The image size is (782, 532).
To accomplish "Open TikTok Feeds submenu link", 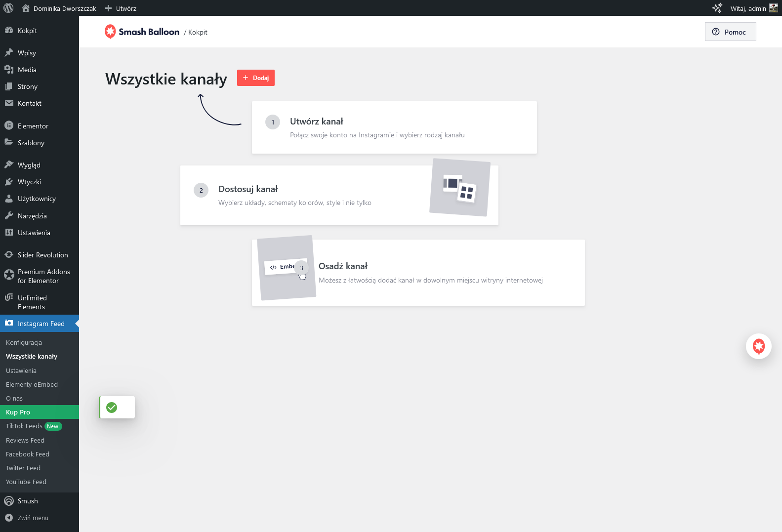I will pos(24,426).
